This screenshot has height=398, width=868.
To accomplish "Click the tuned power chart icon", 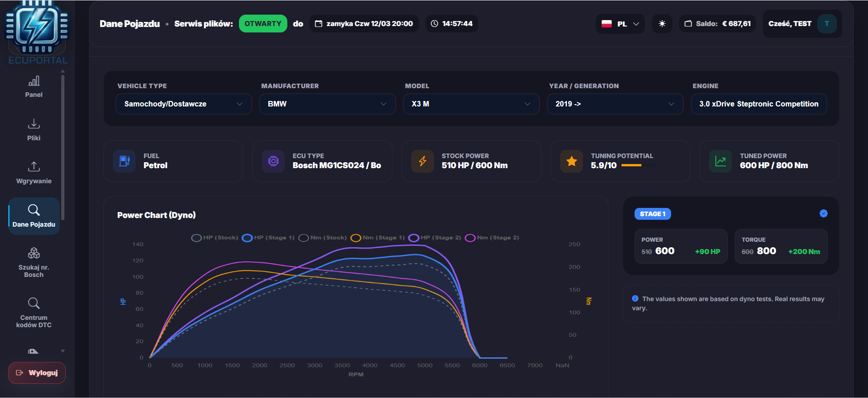I will pos(720,161).
